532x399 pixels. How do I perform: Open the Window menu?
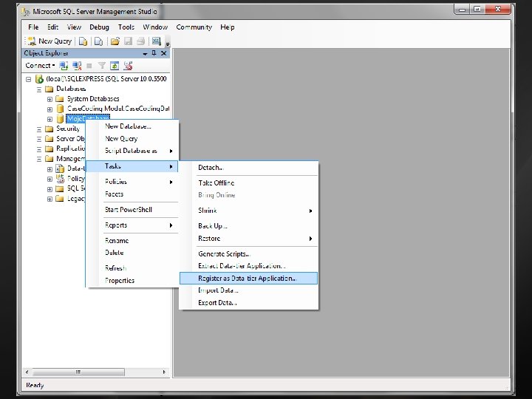[x=155, y=27]
